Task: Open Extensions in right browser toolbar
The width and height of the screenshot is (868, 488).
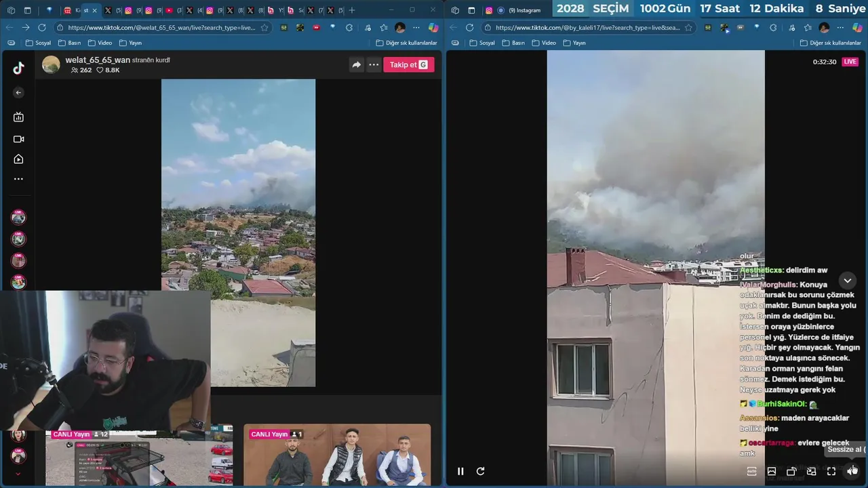Action: pyautogui.click(x=773, y=28)
